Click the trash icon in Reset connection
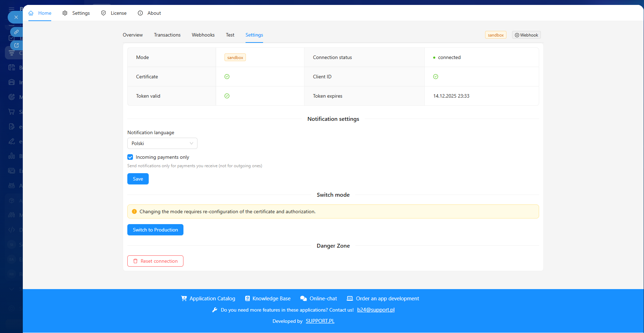 coord(135,261)
